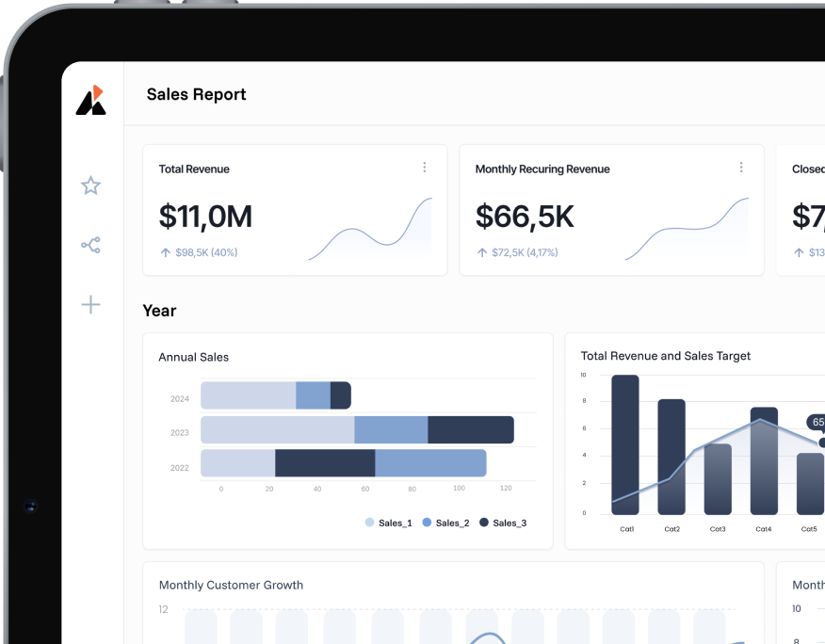Screen dimensions: 825x644
Task: Click the Sales_2 legend label
Action: coord(452,523)
